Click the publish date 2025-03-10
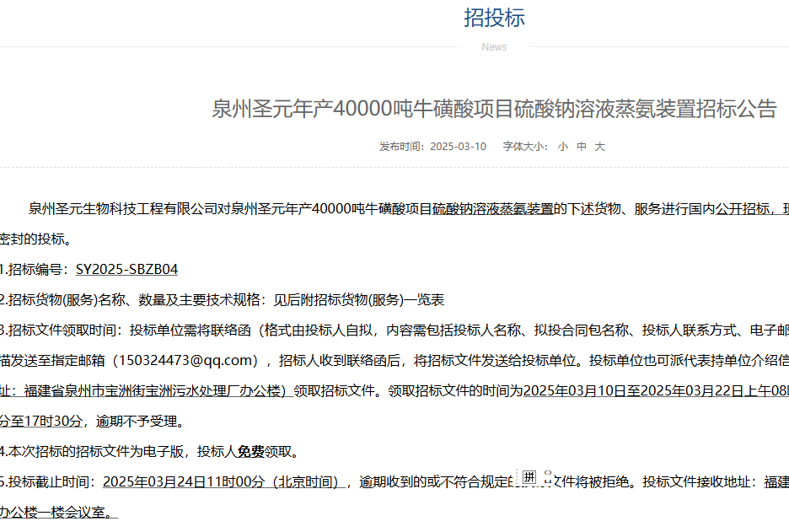The image size is (789, 532). 458,147
